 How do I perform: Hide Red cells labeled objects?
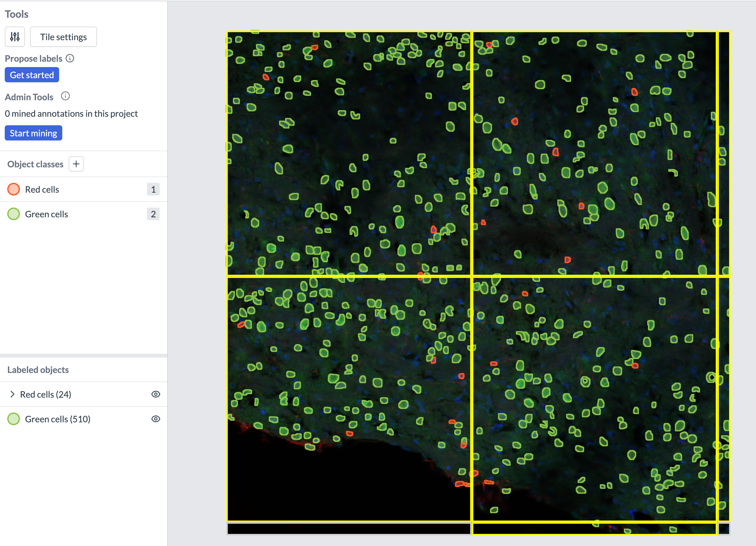(x=156, y=394)
